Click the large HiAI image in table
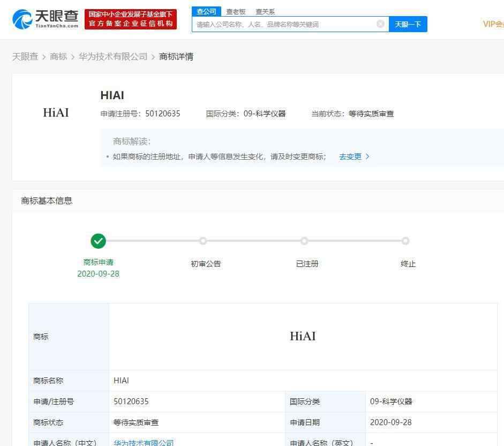504x446 pixels. tap(303, 336)
